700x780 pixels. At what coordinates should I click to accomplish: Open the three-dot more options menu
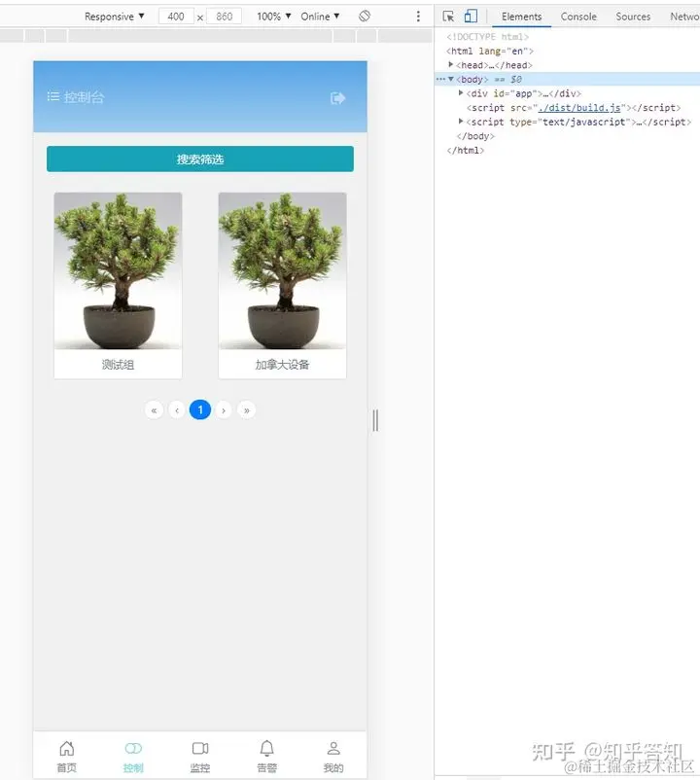point(418,17)
